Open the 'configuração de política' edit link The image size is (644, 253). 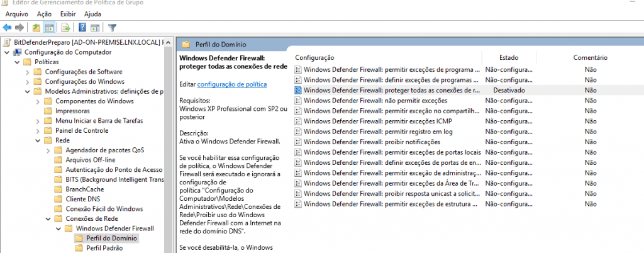coord(232,84)
